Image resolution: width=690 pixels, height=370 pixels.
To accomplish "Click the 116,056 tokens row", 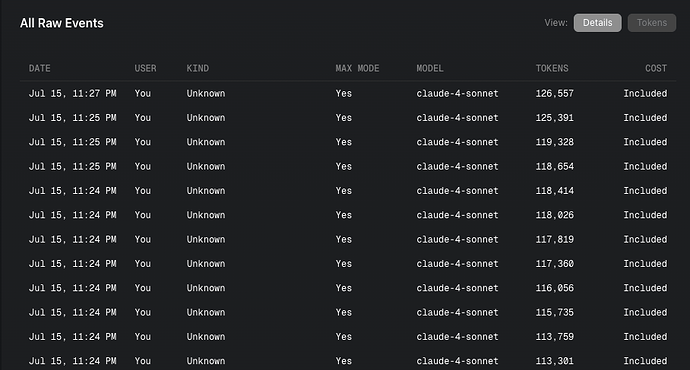I will coord(348,288).
